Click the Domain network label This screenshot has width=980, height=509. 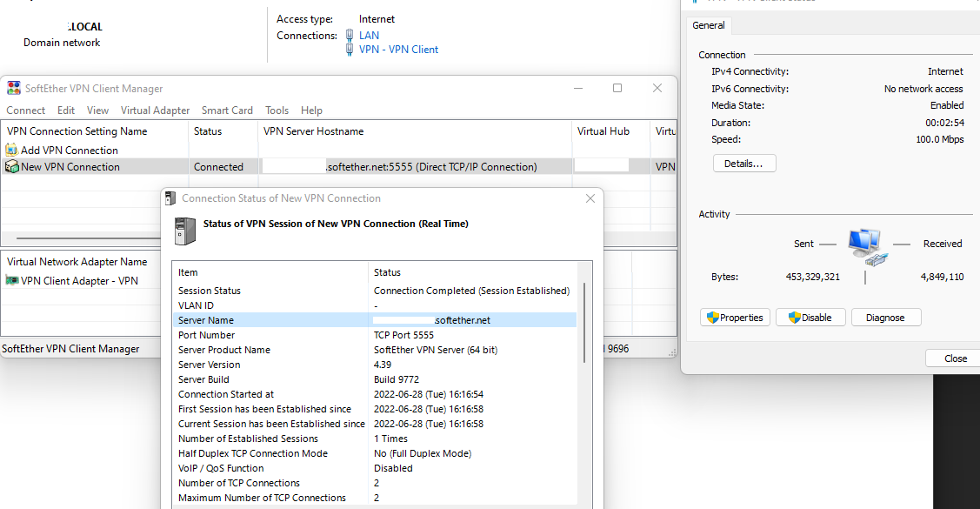click(62, 43)
